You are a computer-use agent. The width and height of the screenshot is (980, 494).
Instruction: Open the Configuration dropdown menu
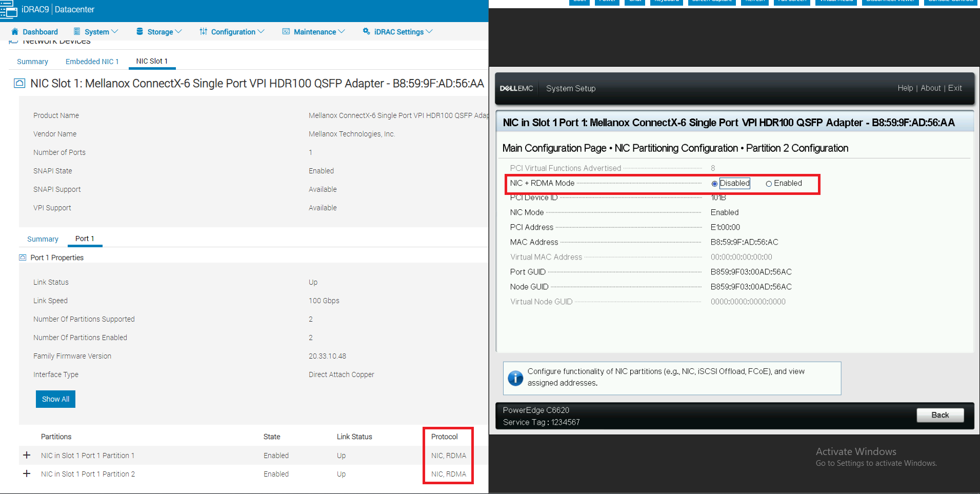[x=232, y=31]
